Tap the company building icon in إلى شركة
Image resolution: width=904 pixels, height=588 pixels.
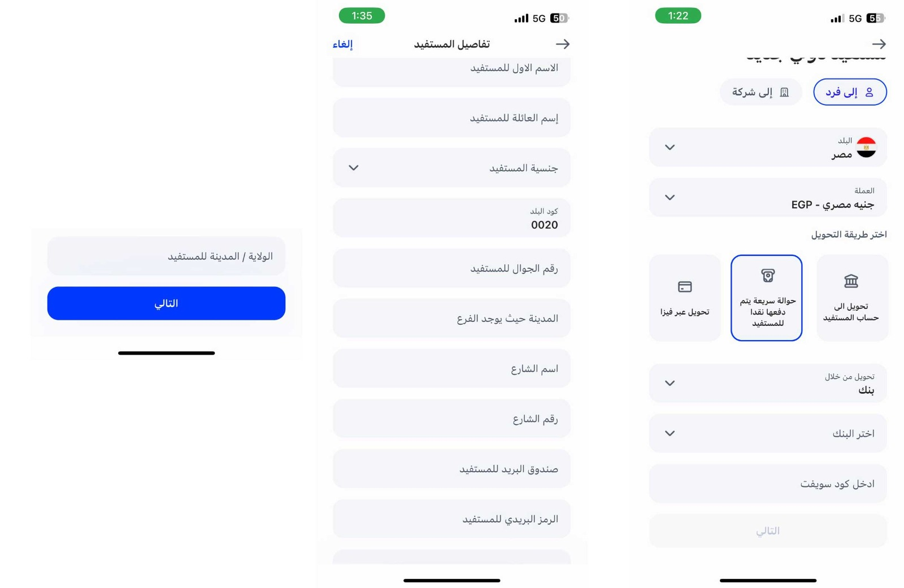[784, 93]
